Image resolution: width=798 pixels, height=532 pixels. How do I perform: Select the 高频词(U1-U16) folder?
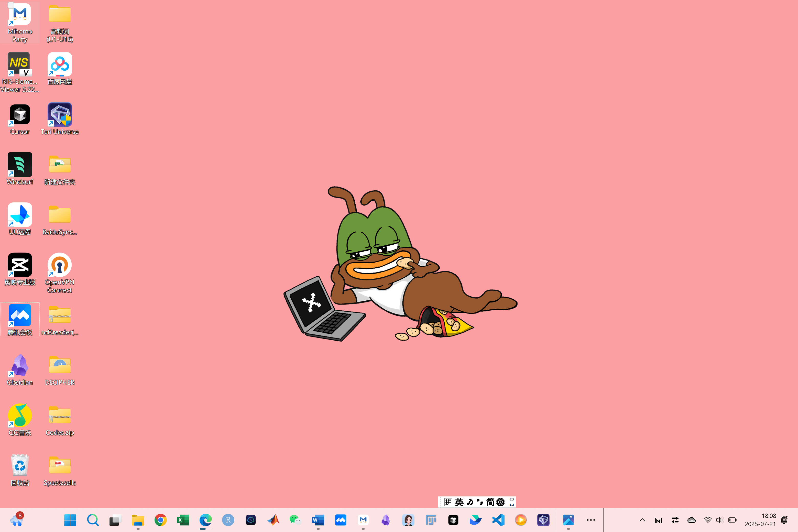coord(60,23)
